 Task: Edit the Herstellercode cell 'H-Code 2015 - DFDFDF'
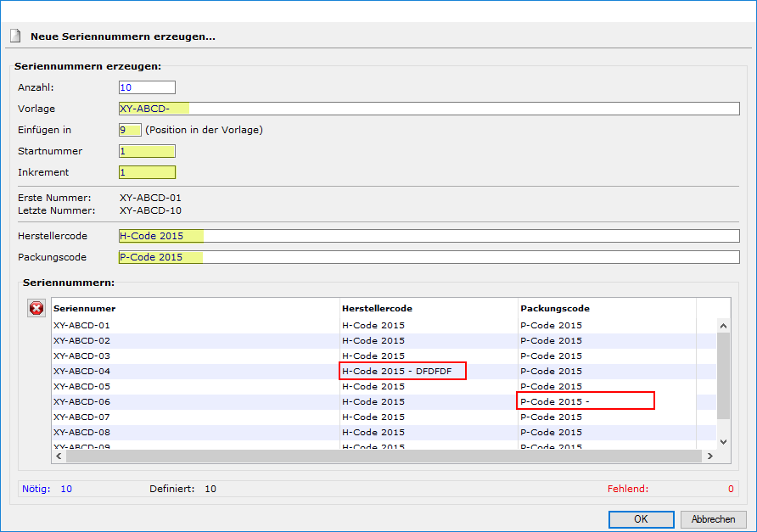403,372
